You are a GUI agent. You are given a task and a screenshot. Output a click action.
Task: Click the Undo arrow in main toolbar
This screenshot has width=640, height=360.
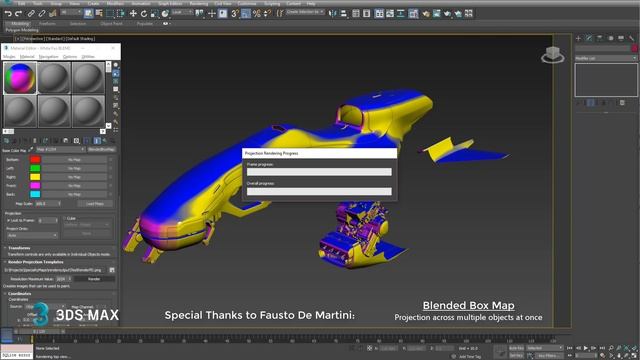click(8, 13)
